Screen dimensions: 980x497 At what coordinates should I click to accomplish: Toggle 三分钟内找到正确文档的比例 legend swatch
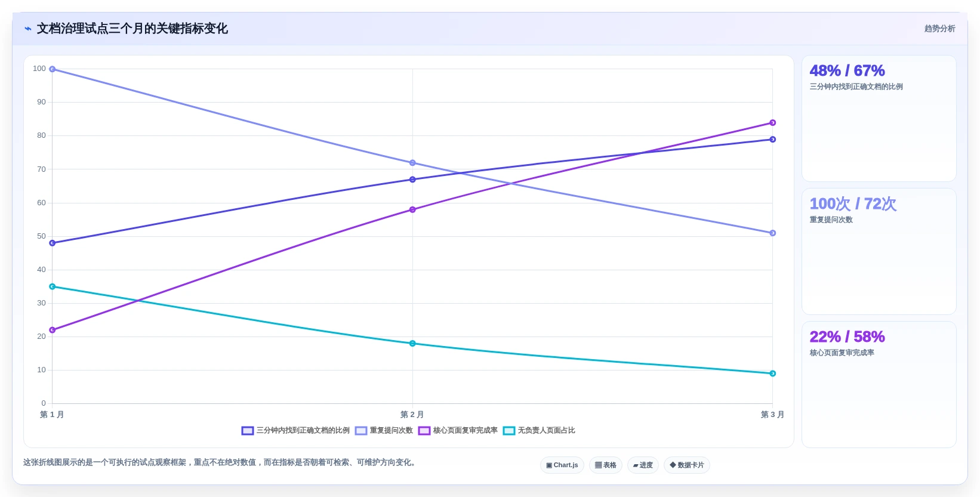point(248,431)
